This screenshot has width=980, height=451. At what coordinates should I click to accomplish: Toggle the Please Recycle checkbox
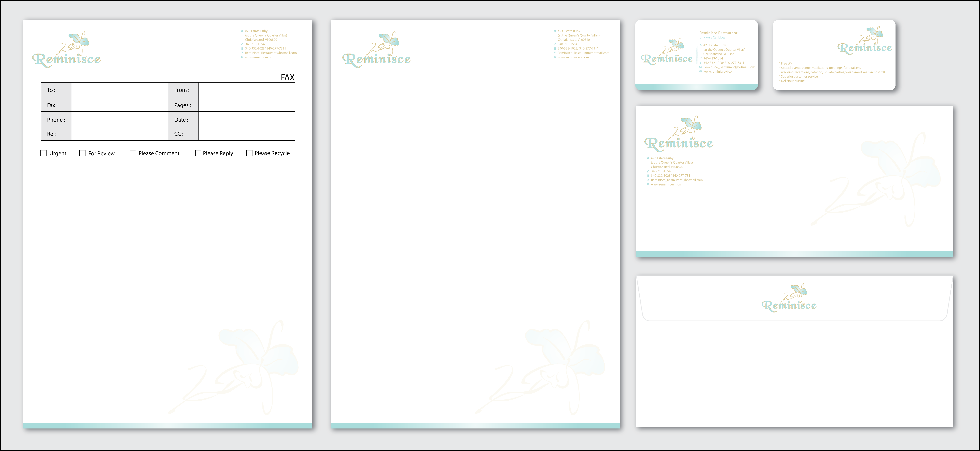[249, 153]
